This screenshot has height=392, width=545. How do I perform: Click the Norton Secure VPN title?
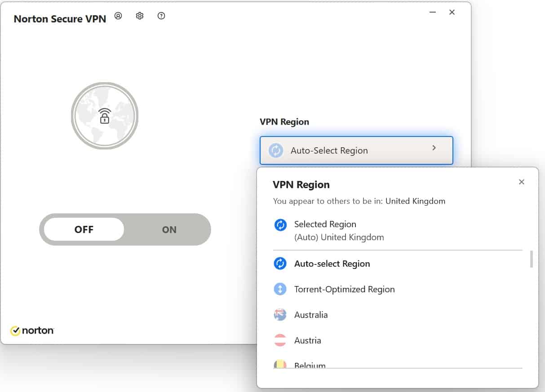tap(60, 19)
